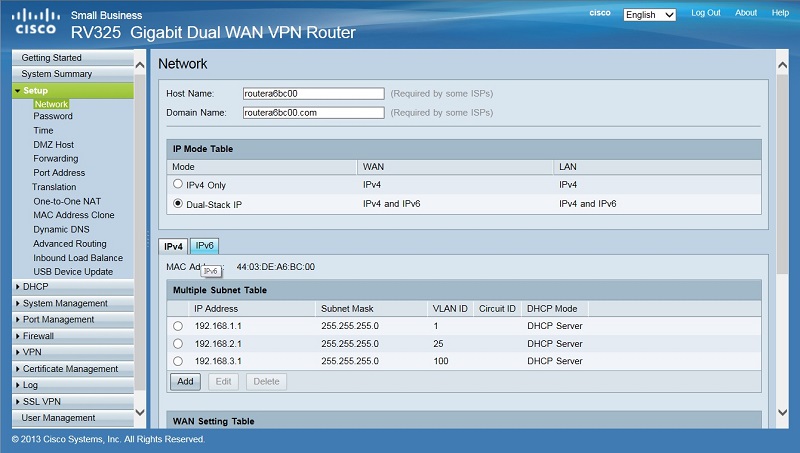The width and height of the screenshot is (800, 453).
Task: Expand the Firewall menu section
Action: click(x=73, y=336)
